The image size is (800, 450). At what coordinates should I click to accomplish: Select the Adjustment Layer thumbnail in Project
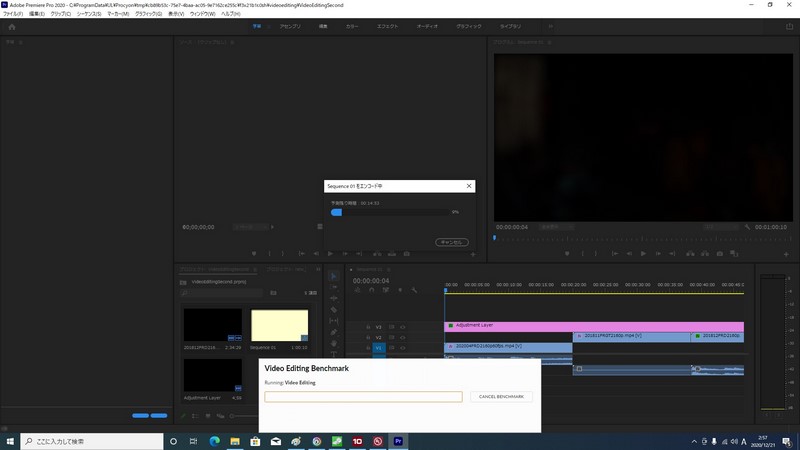click(x=213, y=375)
